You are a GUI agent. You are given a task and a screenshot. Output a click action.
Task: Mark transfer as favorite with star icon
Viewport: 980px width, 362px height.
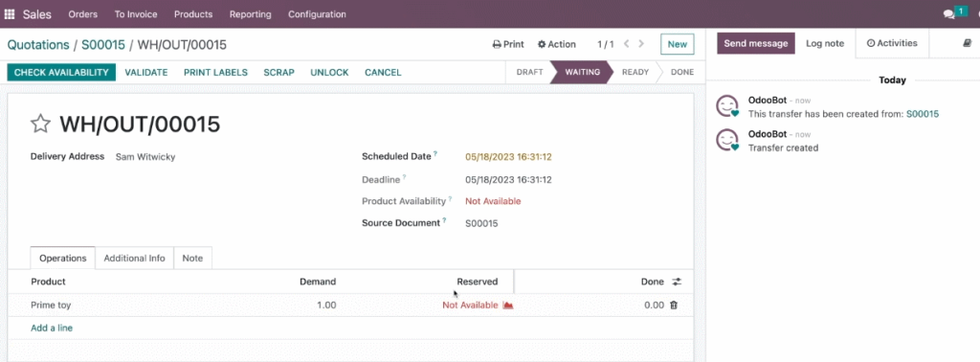pos(40,124)
